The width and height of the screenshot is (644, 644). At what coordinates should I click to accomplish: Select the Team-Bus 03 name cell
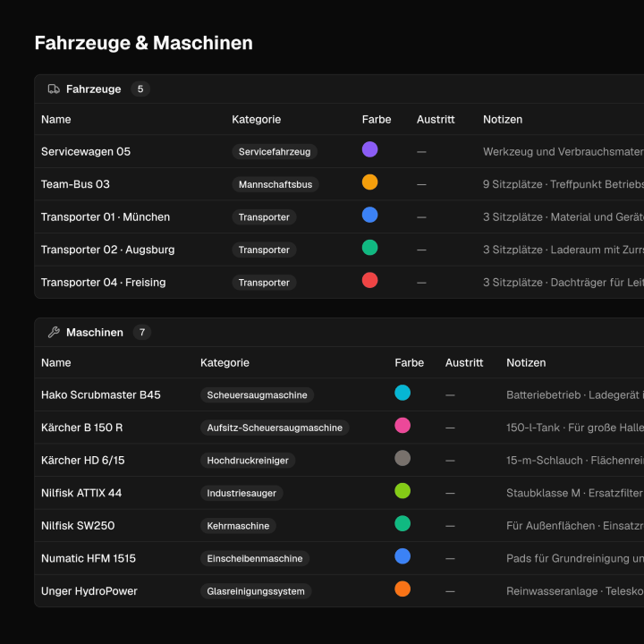[75, 184]
